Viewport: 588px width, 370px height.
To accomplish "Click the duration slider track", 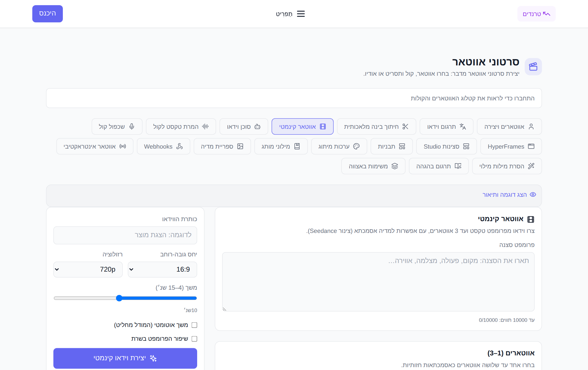I will [125, 298].
